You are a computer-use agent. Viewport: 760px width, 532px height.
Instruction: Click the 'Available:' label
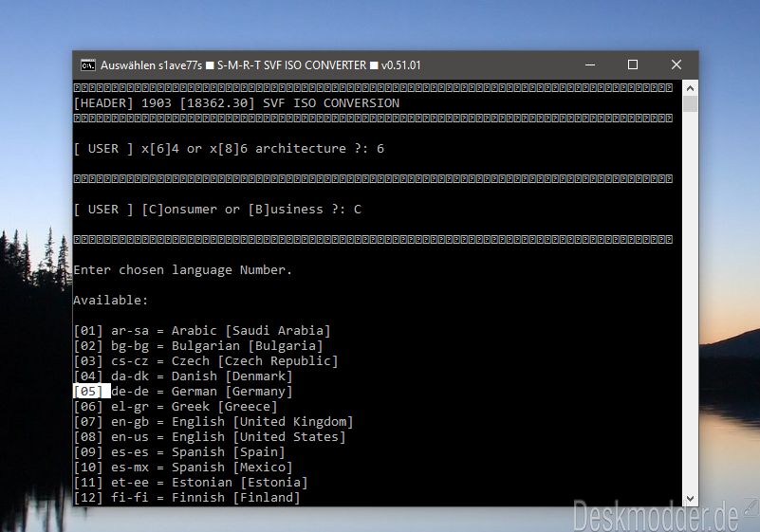[x=110, y=301]
